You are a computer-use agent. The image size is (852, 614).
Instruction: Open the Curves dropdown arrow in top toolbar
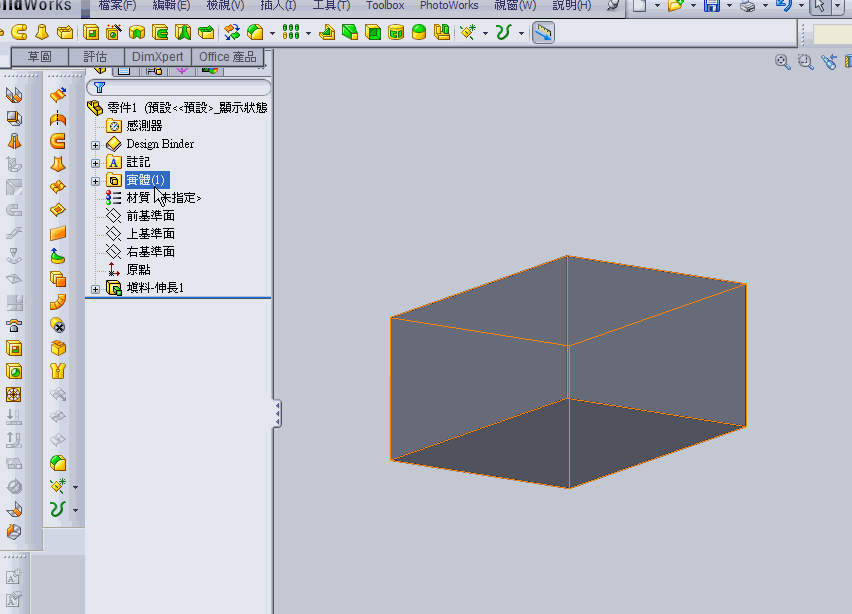(x=521, y=33)
